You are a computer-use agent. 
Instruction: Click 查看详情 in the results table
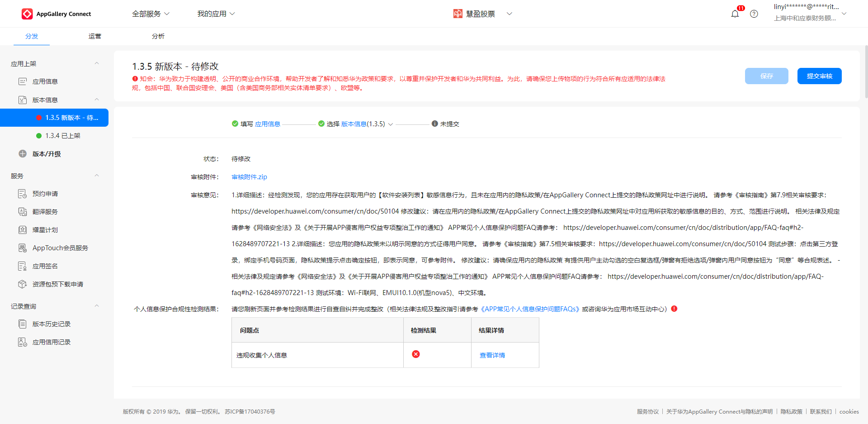click(x=492, y=355)
